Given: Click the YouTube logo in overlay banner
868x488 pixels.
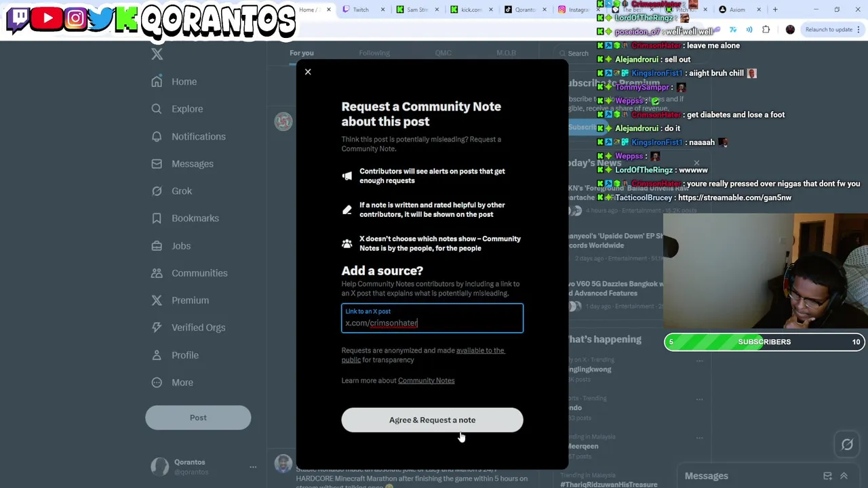Looking at the screenshot, I should coord(47,18).
